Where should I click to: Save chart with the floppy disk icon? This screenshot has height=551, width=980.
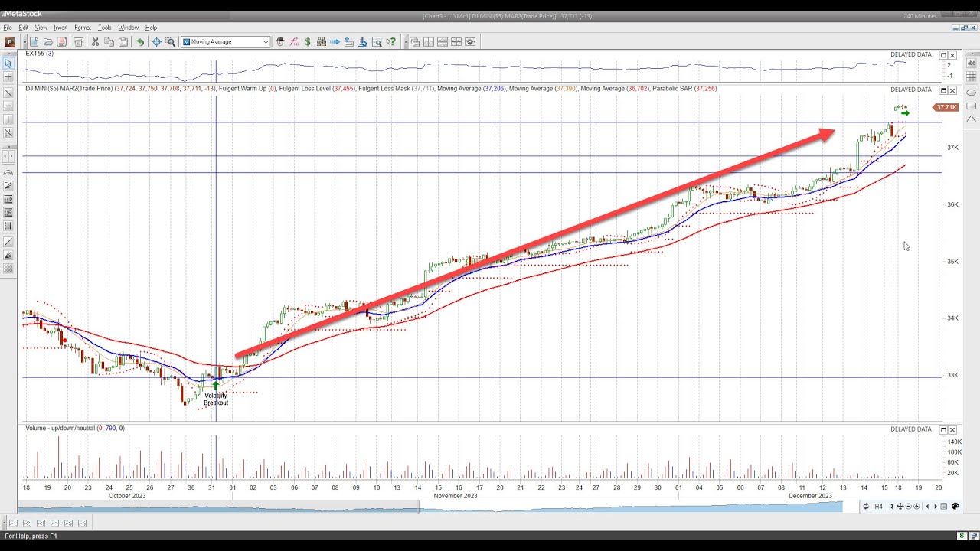[x=61, y=42]
